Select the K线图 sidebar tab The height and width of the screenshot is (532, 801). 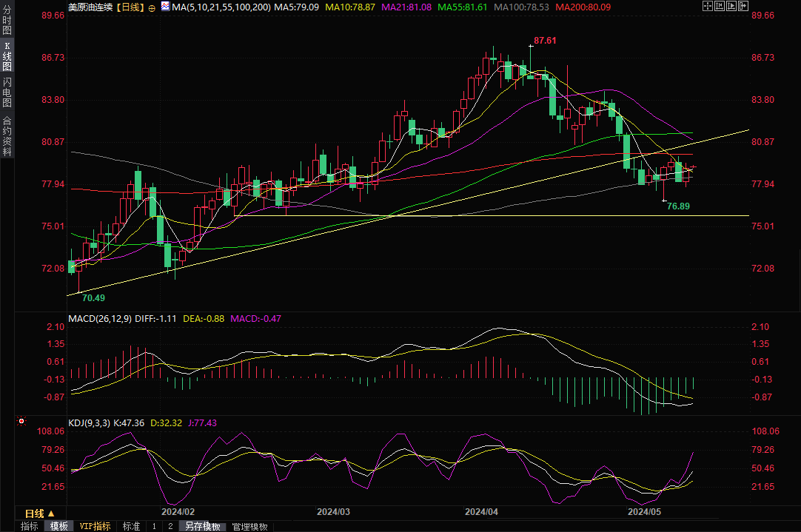tap(7, 55)
